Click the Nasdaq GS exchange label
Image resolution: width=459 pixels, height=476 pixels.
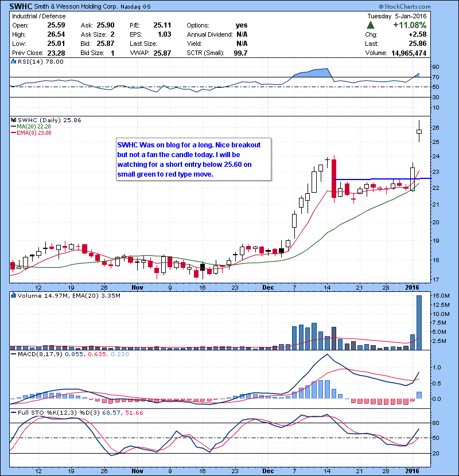click(135, 7)
